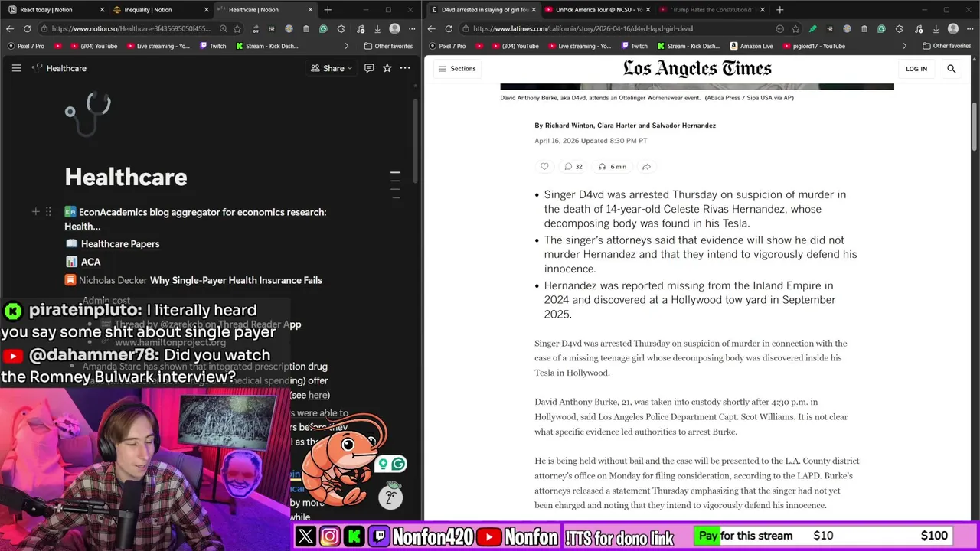Open browser settings menu in LA Times window
Image resolution: width=980 pixels, height=551 pixels.
click(969, 28)
